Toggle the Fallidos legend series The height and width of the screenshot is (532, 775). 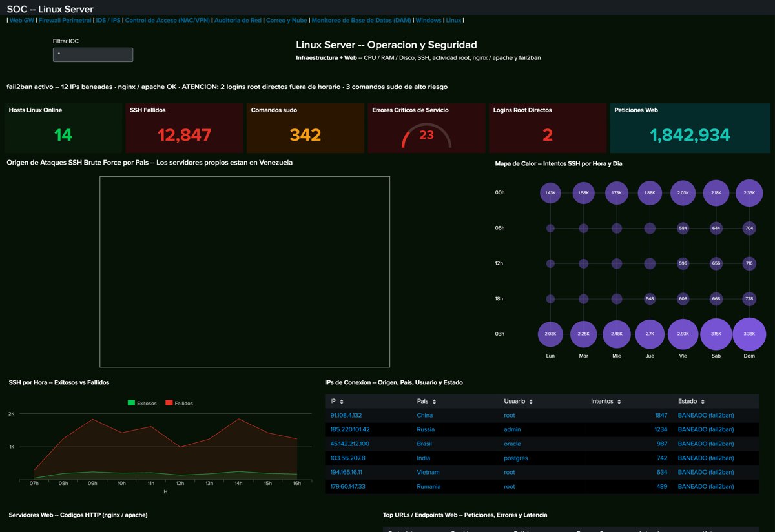click(180, 403)
